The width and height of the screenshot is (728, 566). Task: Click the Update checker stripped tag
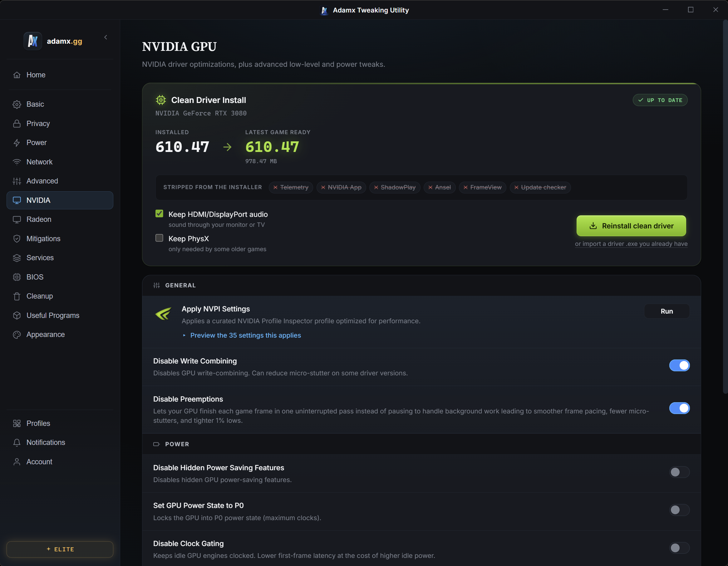pyautogui.click(x=540, y=188)
